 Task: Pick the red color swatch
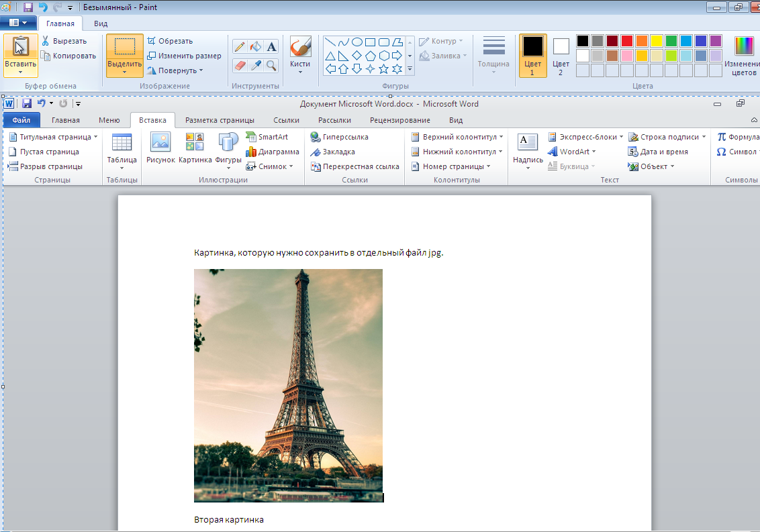[626, 41]
